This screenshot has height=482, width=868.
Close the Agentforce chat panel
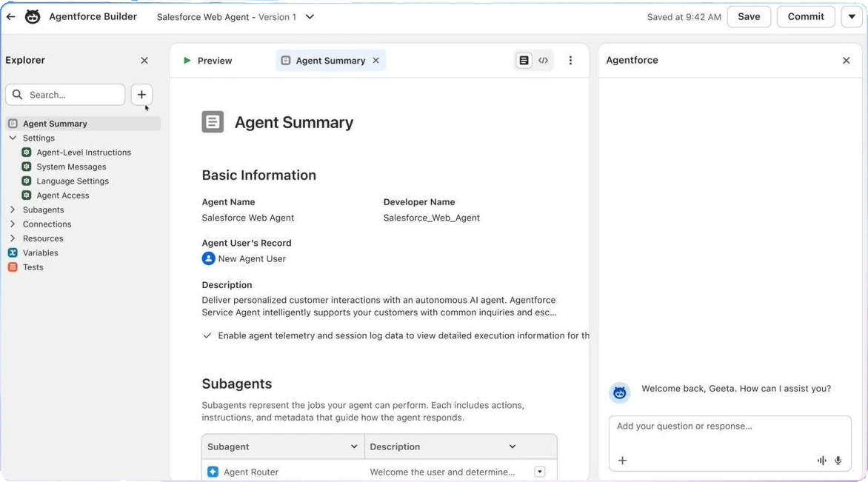pyautogui.click(x=847, y=60)
